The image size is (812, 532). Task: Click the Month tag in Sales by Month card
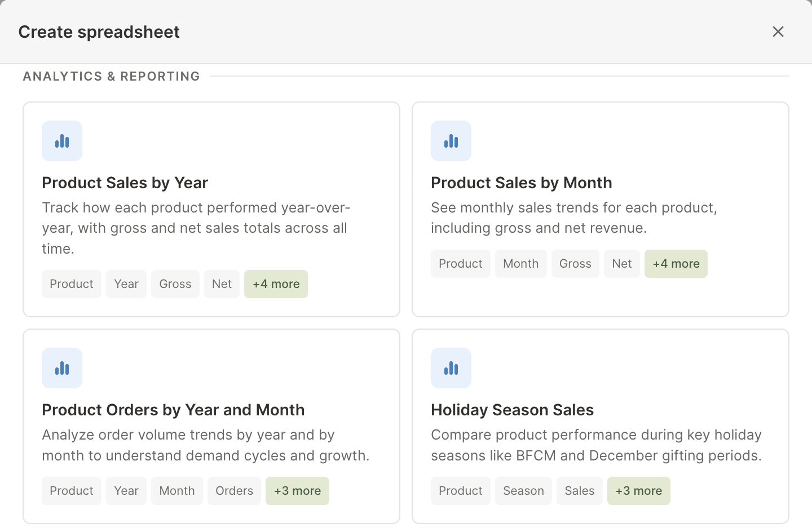[521, 264]
